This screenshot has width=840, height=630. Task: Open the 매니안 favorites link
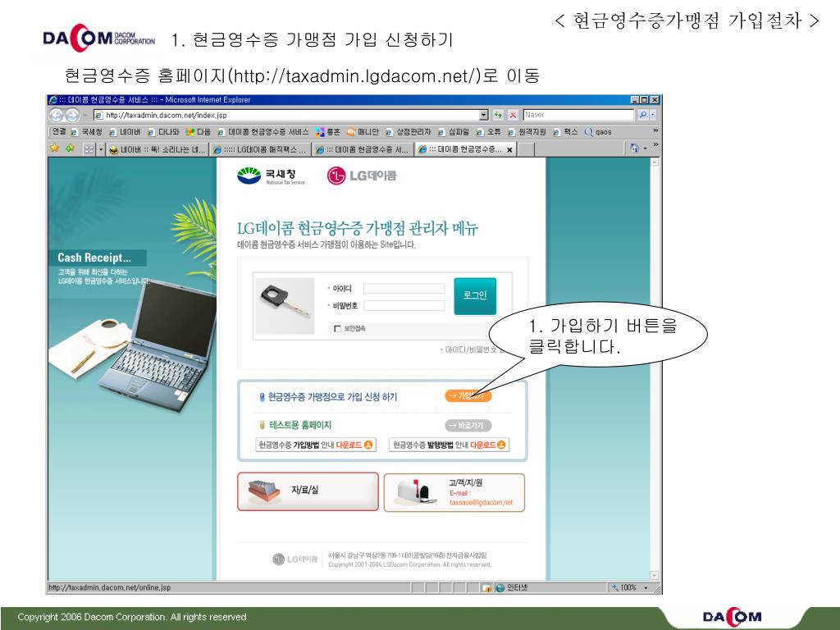coord(363,132)
